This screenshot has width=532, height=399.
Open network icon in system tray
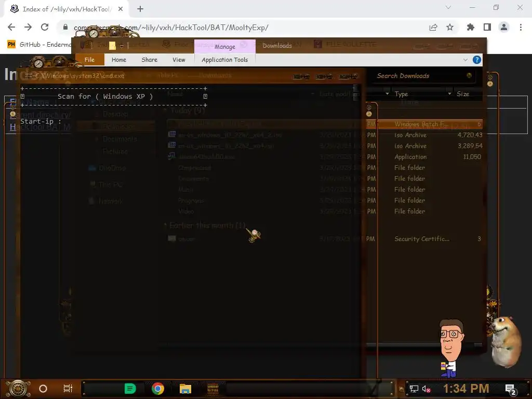[414, 389]
